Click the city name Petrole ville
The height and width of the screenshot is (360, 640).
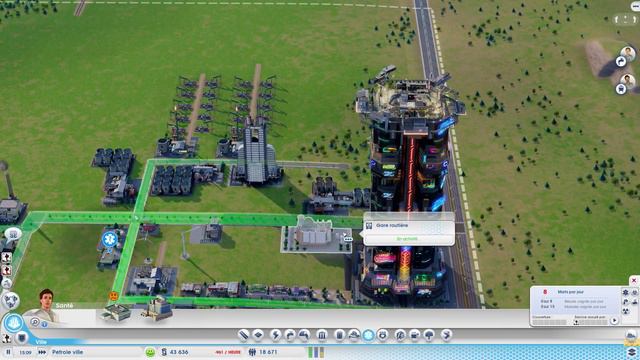click(67, 352)
